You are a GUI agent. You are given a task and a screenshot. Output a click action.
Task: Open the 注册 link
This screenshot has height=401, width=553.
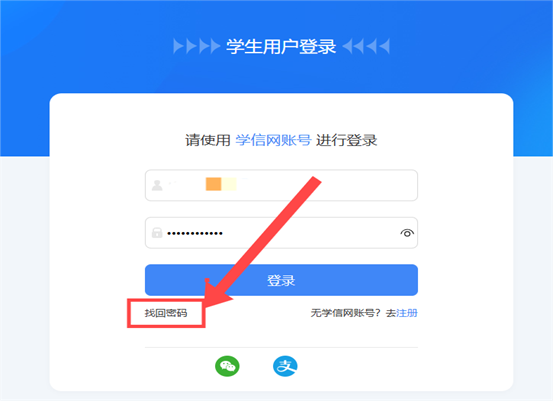click(x=407, y=313)
